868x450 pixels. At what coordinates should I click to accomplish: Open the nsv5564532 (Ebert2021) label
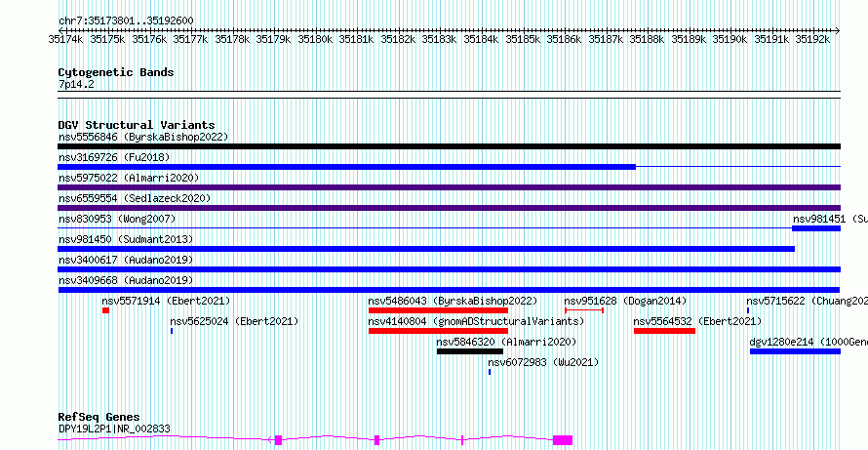coord(697,321)
